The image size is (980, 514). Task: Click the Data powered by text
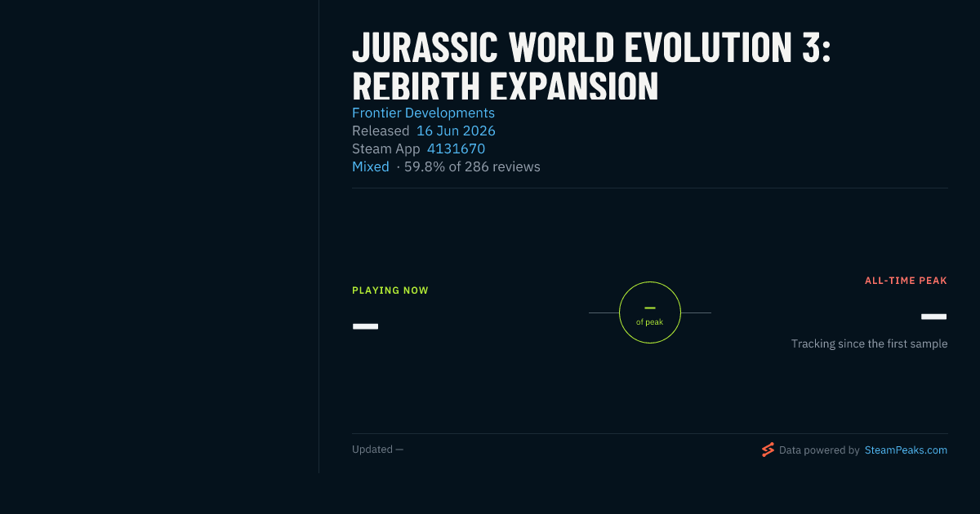[819, 450]
